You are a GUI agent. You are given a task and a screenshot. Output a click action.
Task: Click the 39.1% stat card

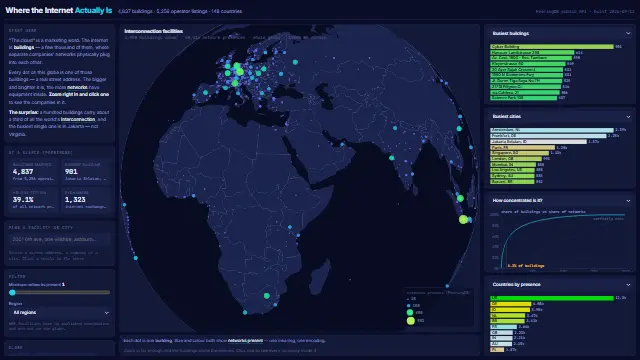(33, 200)
